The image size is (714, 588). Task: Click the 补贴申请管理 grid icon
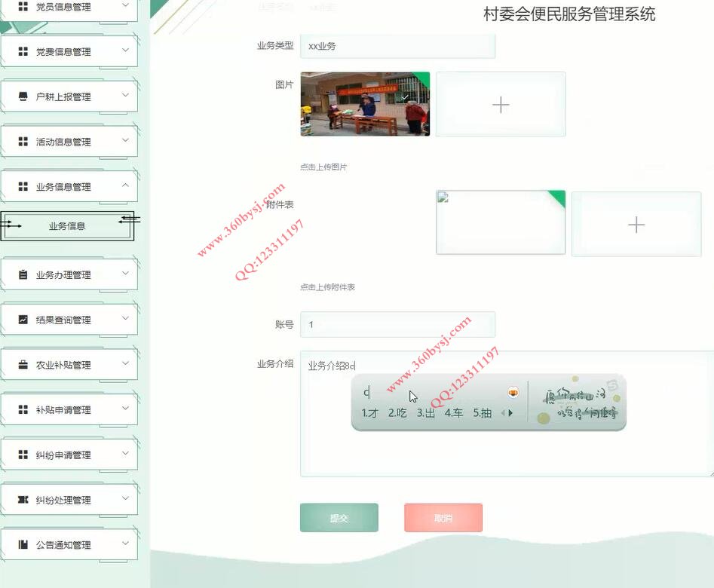point(23,409)
